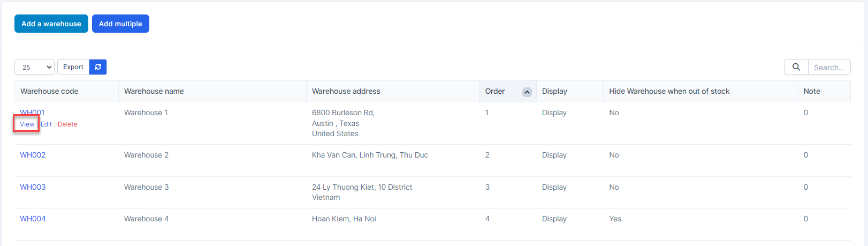Click Edit link for Warehouse 1
868x246 pixels.
47,124
